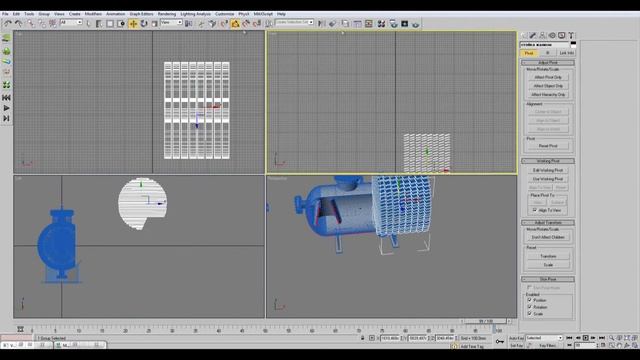Viewport: 640px width, 360px height.
Task: Collapse the Adjust Pivot rollout
Action: pos(548,62)
